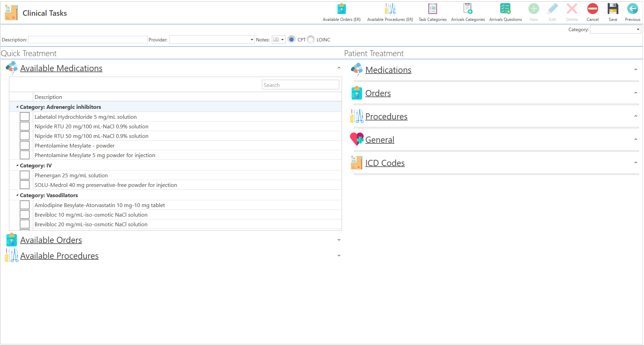
Task: Select 'Brevibloc 20 mg/mL-iso-osmotic NaCl solution' text
Action: click(x=91, y=224)
